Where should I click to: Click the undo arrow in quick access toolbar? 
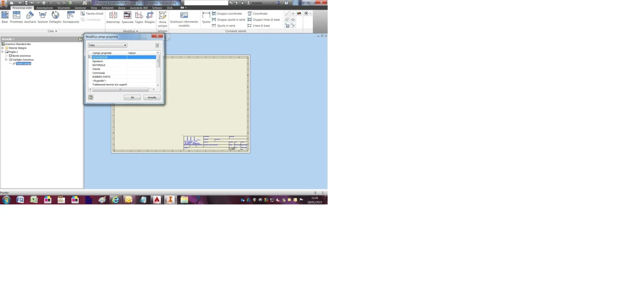pos(32,3)
